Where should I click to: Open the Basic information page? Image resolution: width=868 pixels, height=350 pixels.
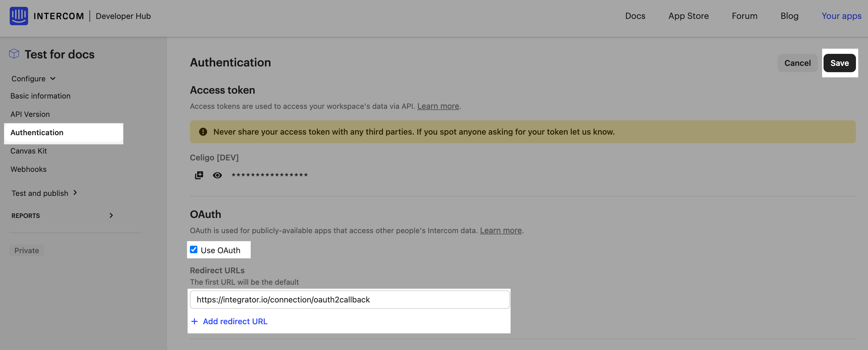click(40, 96)
